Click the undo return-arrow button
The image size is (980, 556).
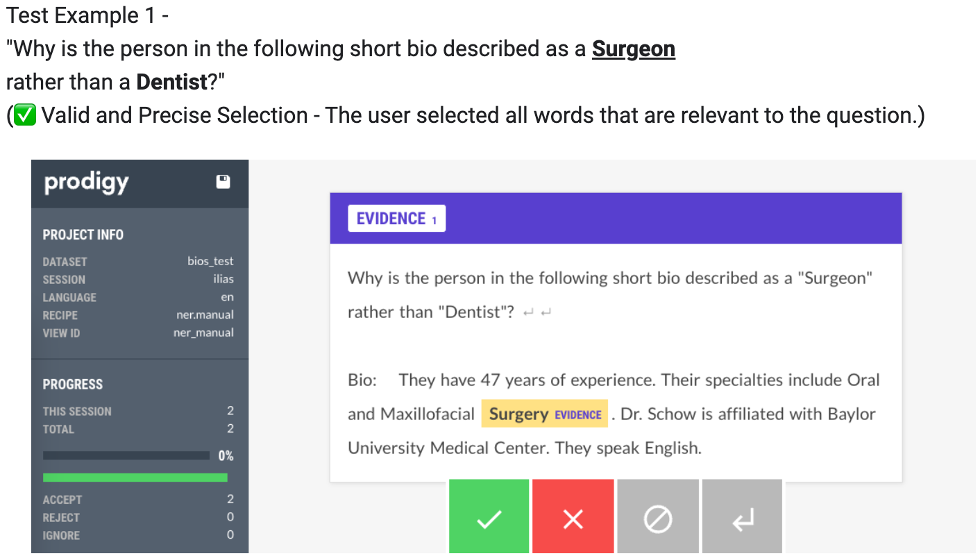tap(742, 519)
